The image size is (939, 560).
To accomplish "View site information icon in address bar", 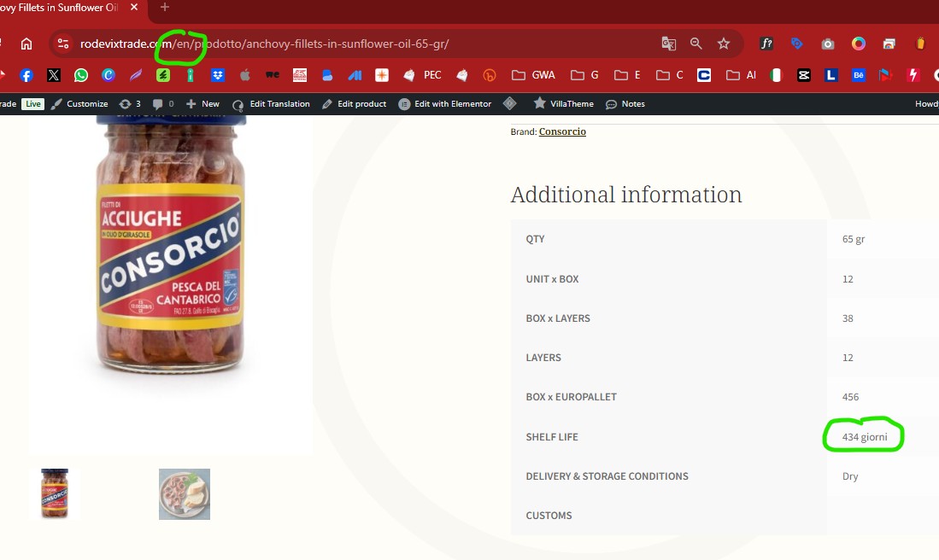I will click(x=63, y=44).
